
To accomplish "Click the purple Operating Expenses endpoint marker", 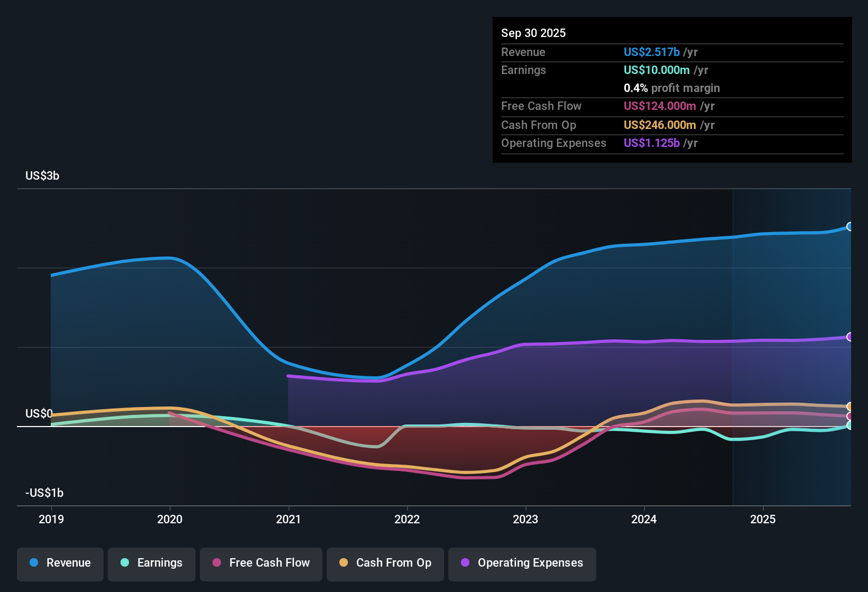I will (850, 337).
